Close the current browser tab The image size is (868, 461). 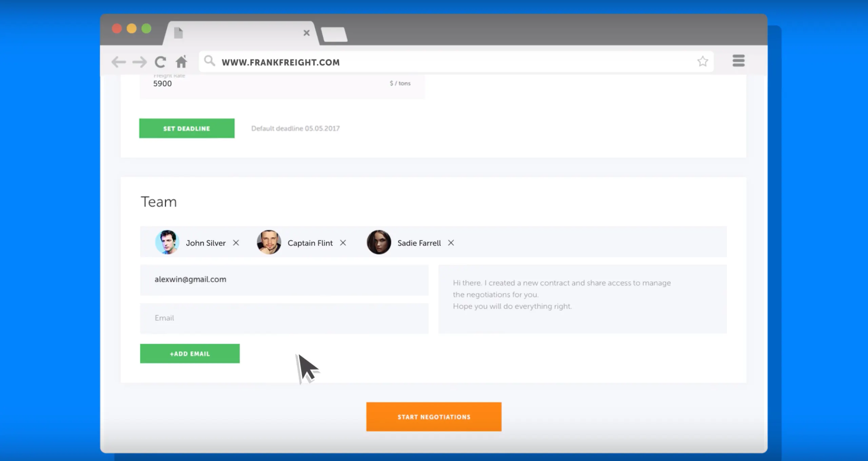(x=307, y=33)
